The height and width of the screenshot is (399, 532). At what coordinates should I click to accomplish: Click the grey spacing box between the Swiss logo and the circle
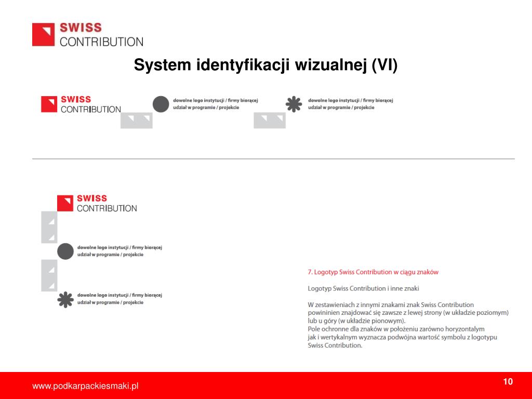coord(137,121)
